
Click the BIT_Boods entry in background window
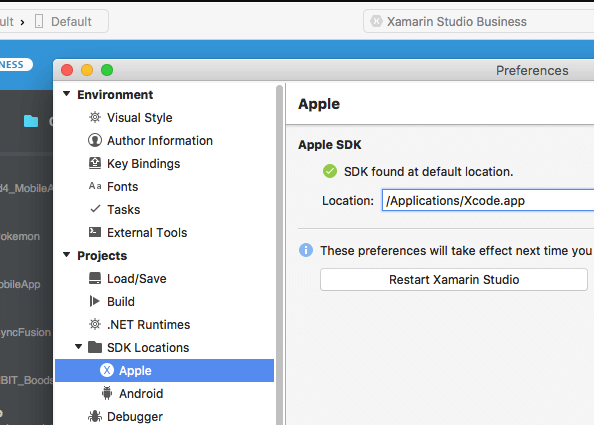[x=27, y=380]
